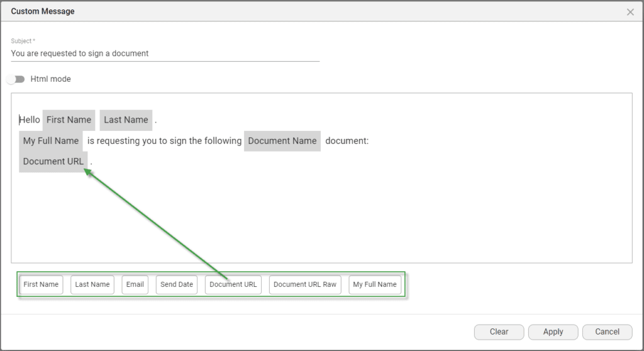Select First Name placeholder in message body
This screenshot has width=644, height=351.
point(69,120)
